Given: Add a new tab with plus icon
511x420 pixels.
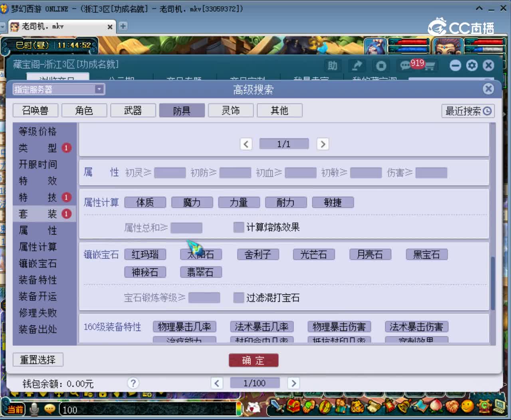Looking at the screenshot, I should click(x=123, y=26).
